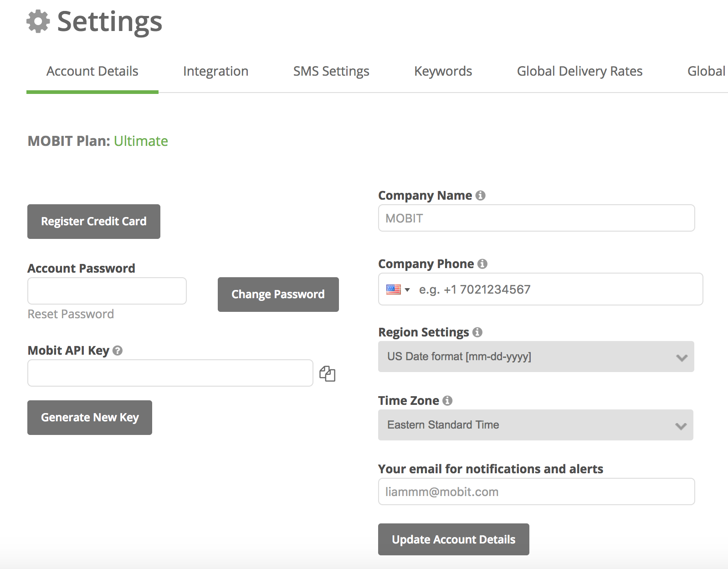This screenshot has height=569, width=728.
Task: Open the SMS Settings tab
Action: click(x=331, y=71)
